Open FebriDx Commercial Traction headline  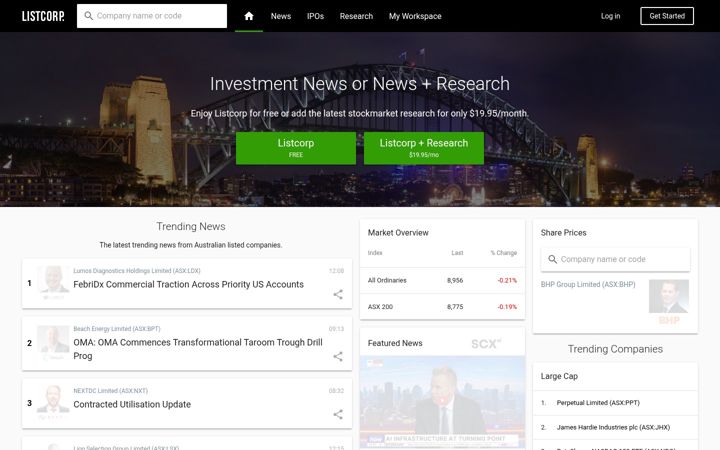pos(189,284)
